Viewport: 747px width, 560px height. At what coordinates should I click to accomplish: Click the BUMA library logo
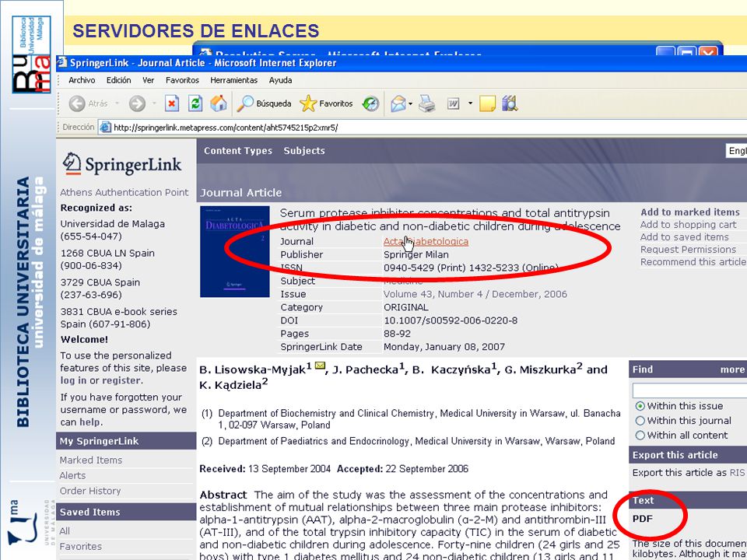coord(31,54)
